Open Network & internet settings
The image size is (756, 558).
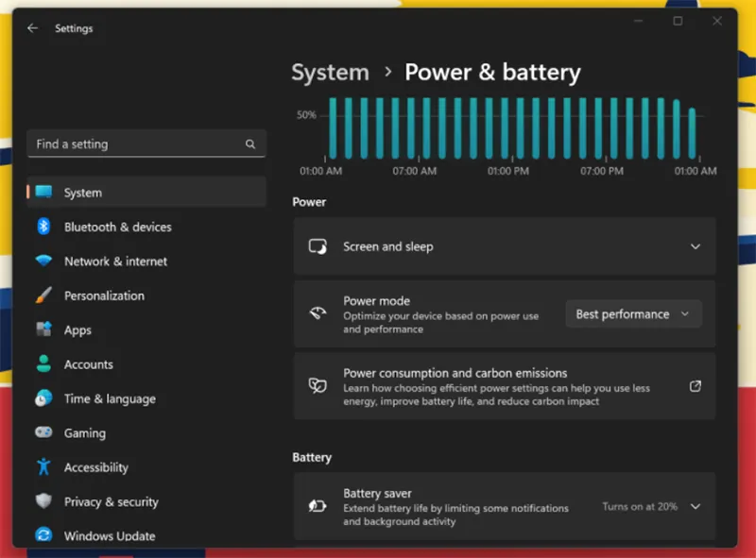[146, 262]
